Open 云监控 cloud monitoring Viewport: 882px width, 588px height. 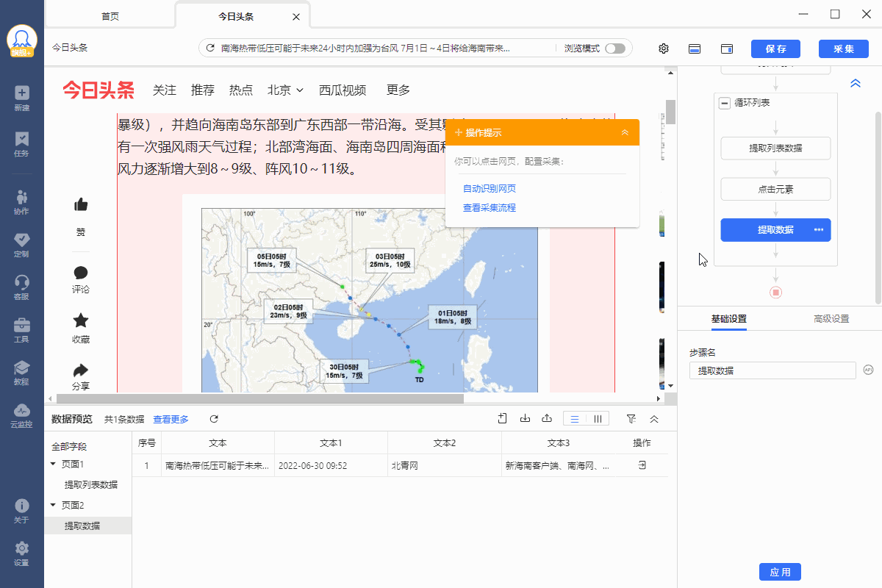(x=21, y=415)
